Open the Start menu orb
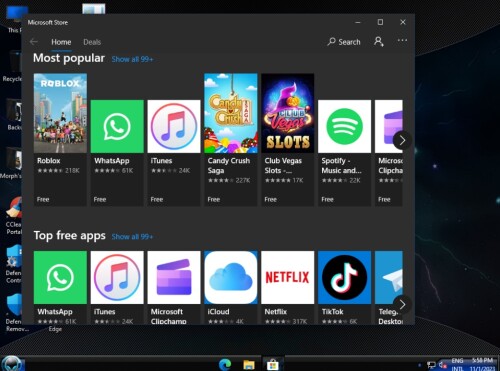Viewport: 500px width, 371px height. point(12,364)
